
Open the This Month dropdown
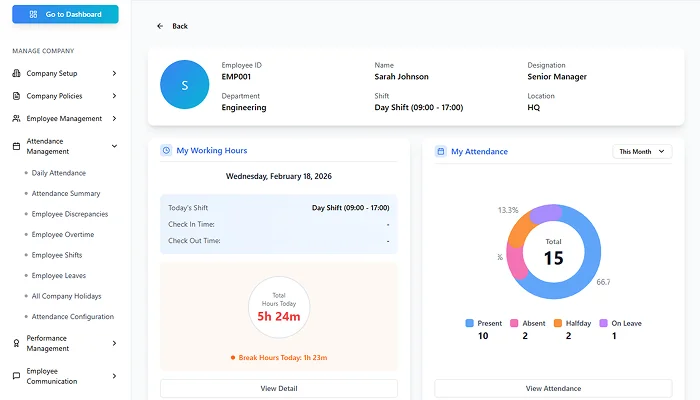coord(641,151)
